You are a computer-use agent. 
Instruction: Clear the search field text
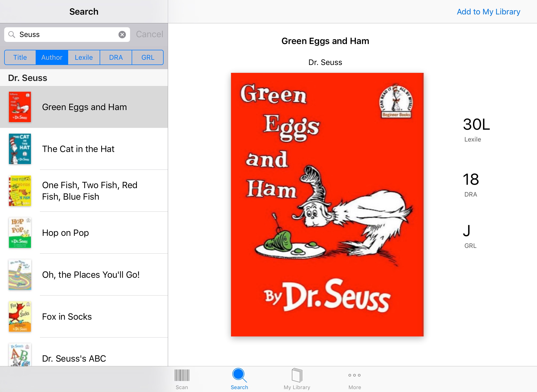click(x=122, y=35)
